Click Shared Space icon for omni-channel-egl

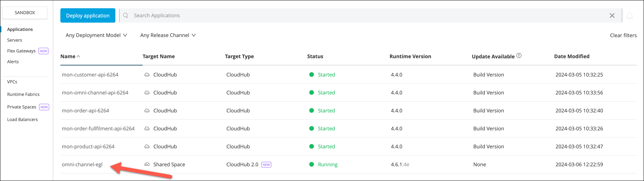[x=147, y=164]
